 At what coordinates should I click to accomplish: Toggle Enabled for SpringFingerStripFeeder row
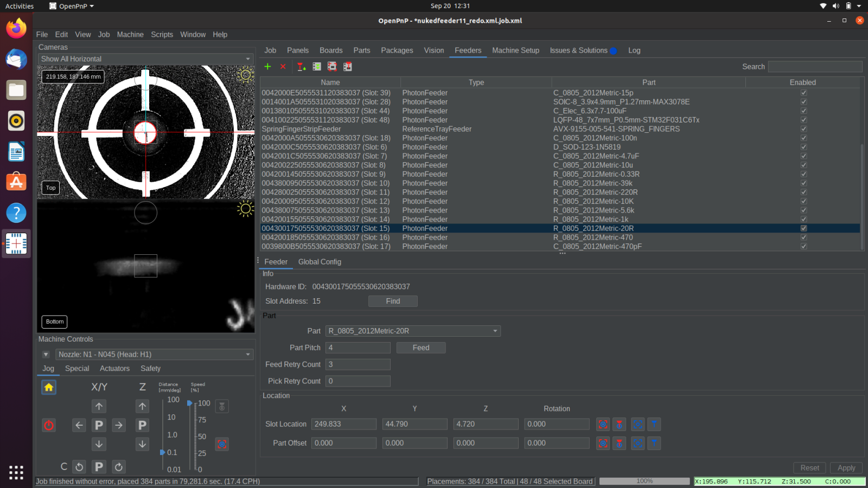coord(803,129)
